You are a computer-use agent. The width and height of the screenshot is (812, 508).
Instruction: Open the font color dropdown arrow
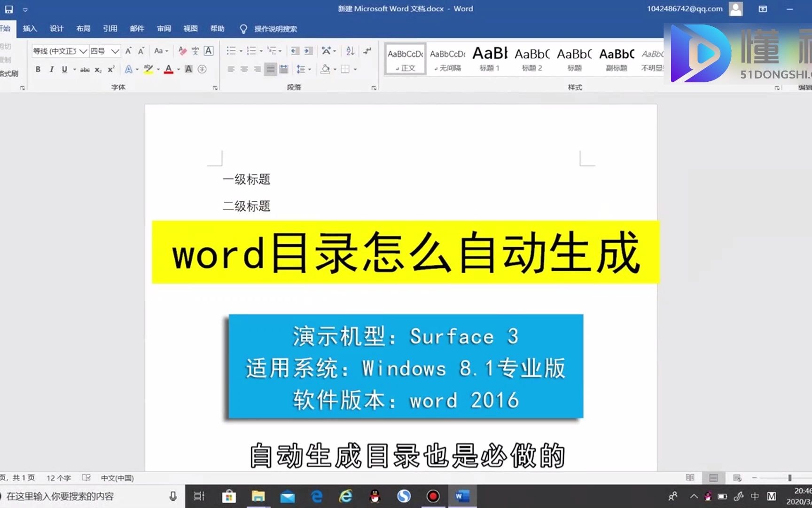179,69
